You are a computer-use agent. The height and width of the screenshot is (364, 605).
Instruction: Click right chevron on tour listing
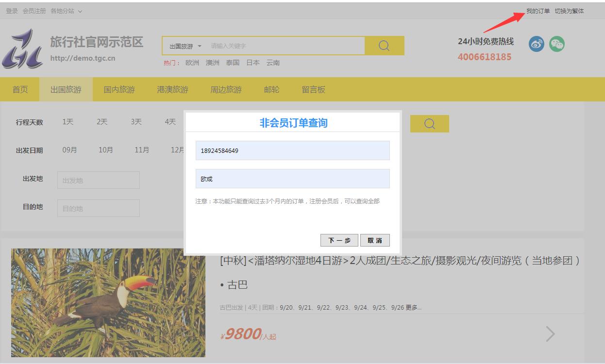(550, 333)
